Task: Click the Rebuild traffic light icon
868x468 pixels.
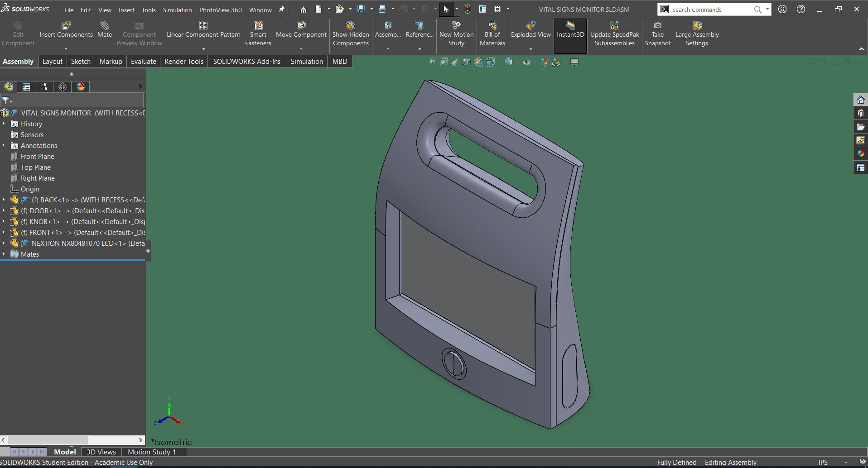Action: click(468, 9)
